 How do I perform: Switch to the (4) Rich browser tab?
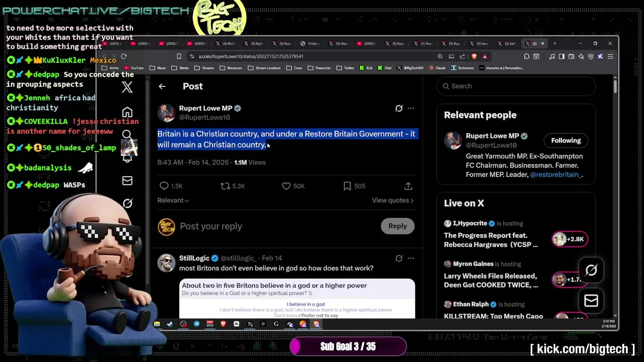pyautogui.click(x=225, y=44)
